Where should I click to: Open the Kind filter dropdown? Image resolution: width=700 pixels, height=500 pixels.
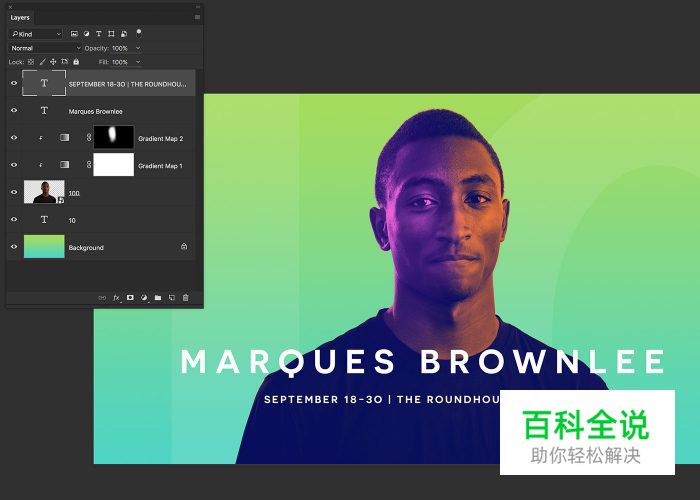coord(36,34)
